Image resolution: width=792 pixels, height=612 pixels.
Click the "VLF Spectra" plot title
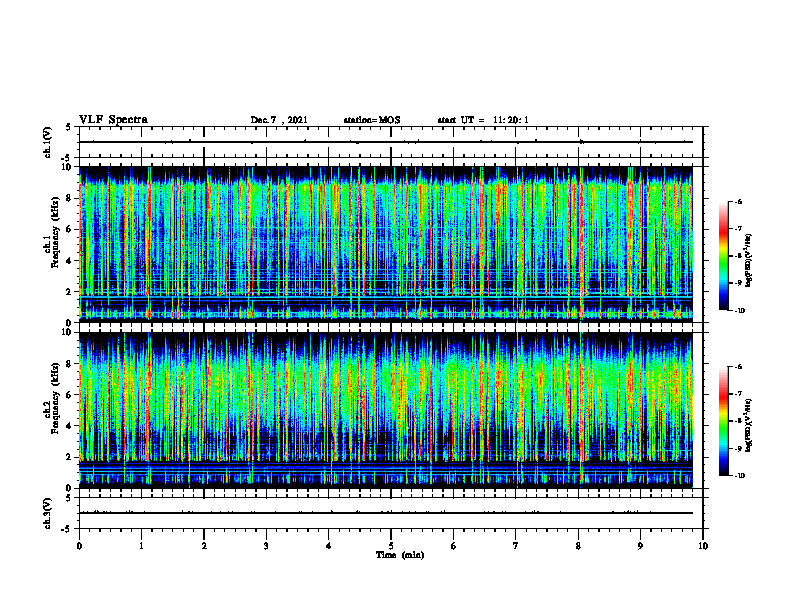(113, 120)
